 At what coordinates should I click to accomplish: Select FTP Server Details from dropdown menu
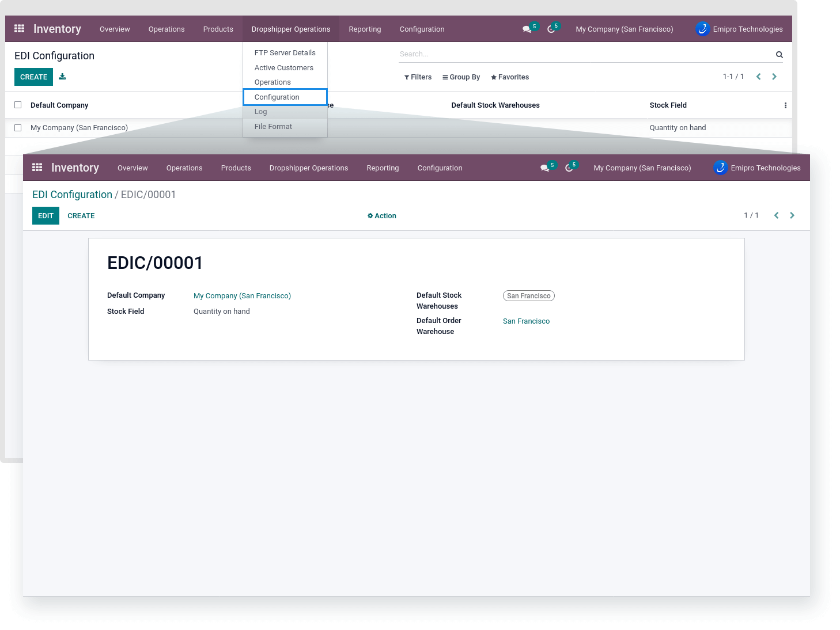tap(285, 52)
